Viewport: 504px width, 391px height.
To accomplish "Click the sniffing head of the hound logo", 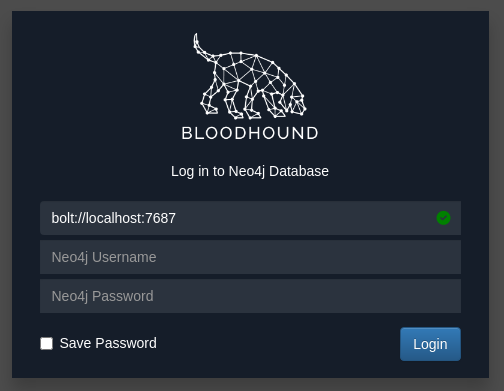I will click(x=297, y=102).
